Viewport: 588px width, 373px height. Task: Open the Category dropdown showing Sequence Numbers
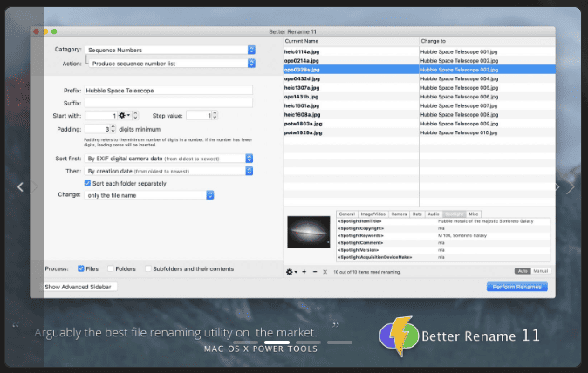[x=170, y=50]
